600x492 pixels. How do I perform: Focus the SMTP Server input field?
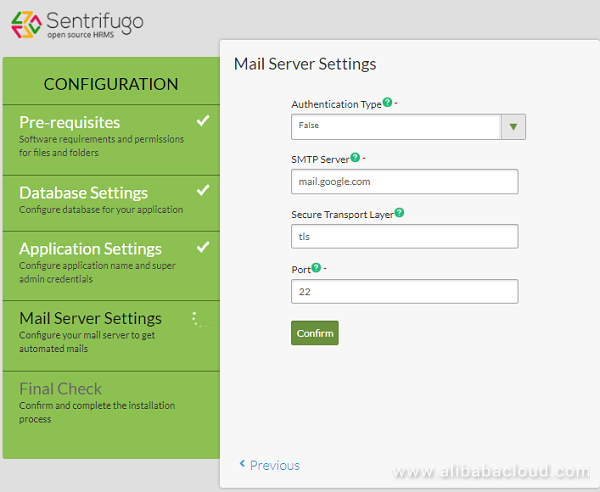coord(404,181)
